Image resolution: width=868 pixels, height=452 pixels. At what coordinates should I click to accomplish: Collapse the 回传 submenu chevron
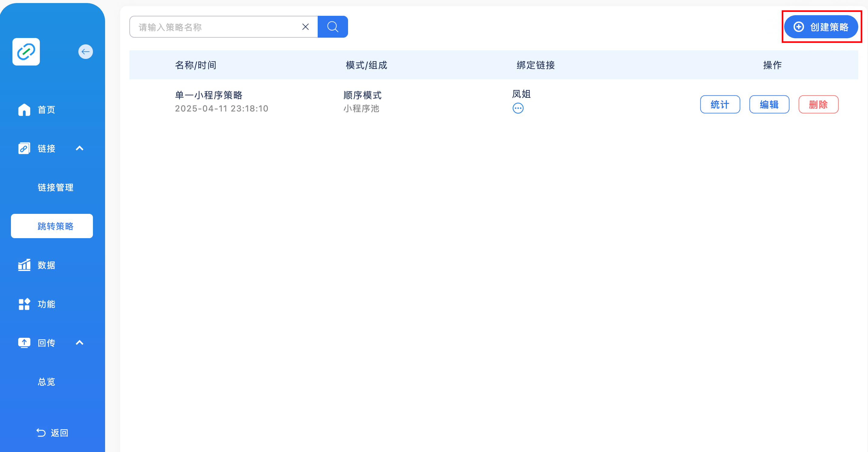click(80, 343)
